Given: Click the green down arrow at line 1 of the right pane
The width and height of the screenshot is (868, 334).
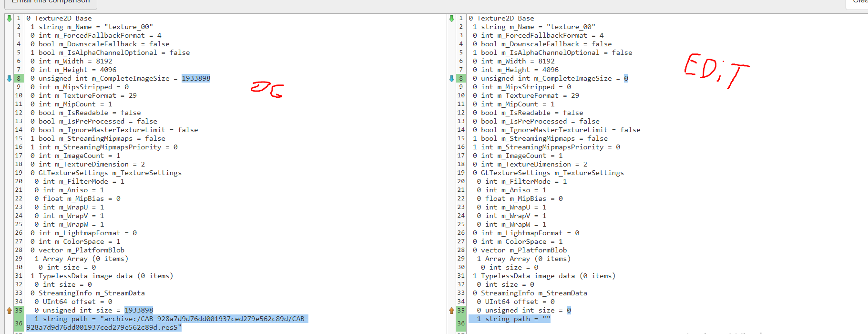Looking at the screenshot, I should [451, 19].
